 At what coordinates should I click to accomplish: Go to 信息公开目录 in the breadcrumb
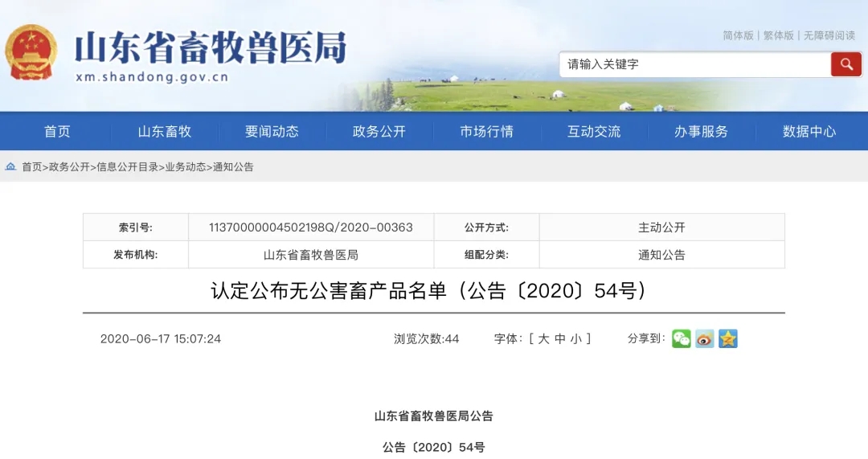[x=127, y=166]
